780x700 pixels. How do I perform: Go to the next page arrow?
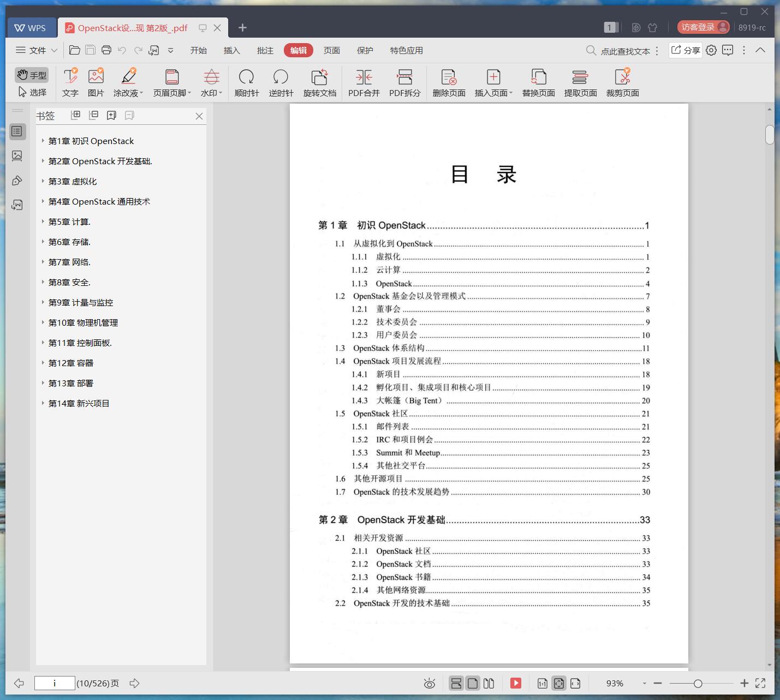pyautogui.click(x=134, y=683)
